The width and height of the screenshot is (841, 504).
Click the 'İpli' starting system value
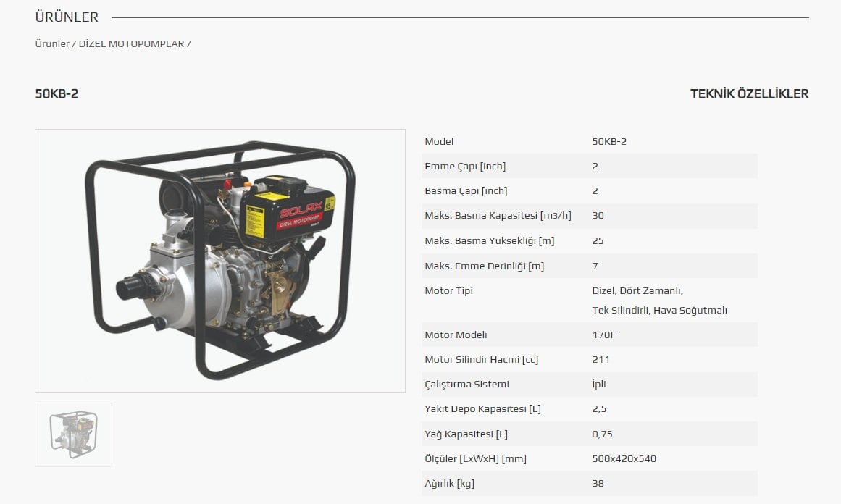(x=598, y=384)
